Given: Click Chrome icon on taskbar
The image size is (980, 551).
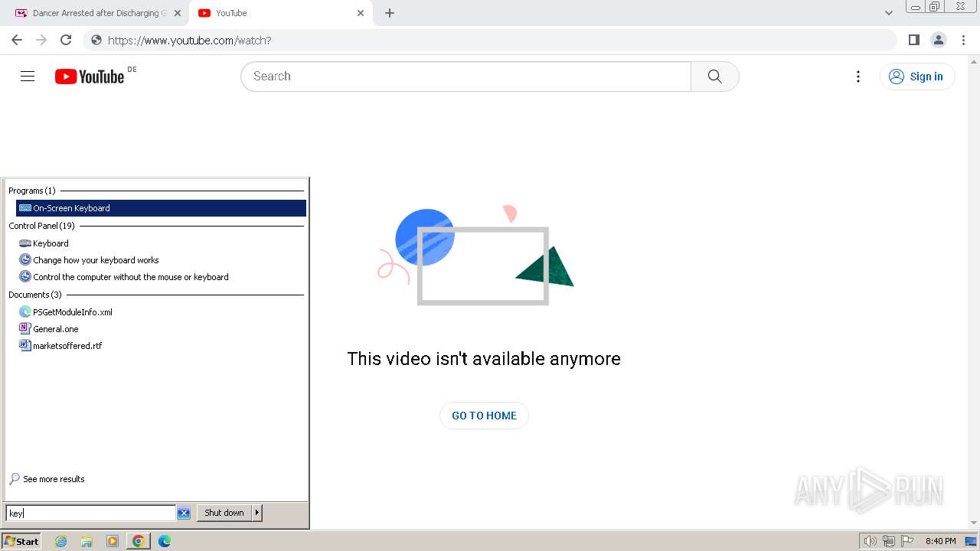Looking at the screenshot, I should click(x=138, y=541).
